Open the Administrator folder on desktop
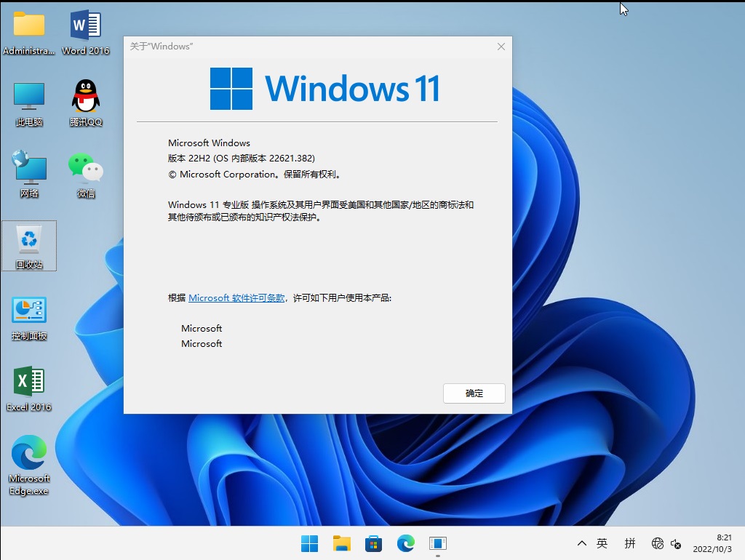The height and width of the screenshot is (560, 745). click(x=28, y=32)
